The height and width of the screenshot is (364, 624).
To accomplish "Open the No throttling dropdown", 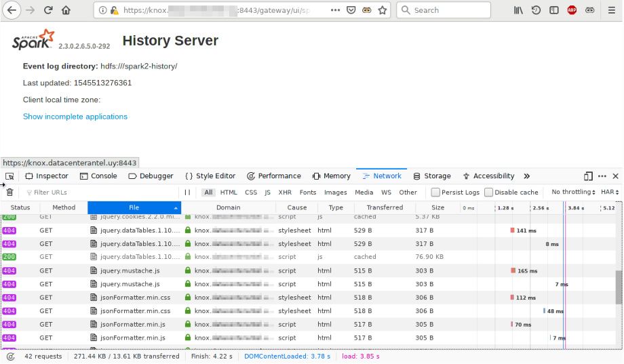I will 573,192.
